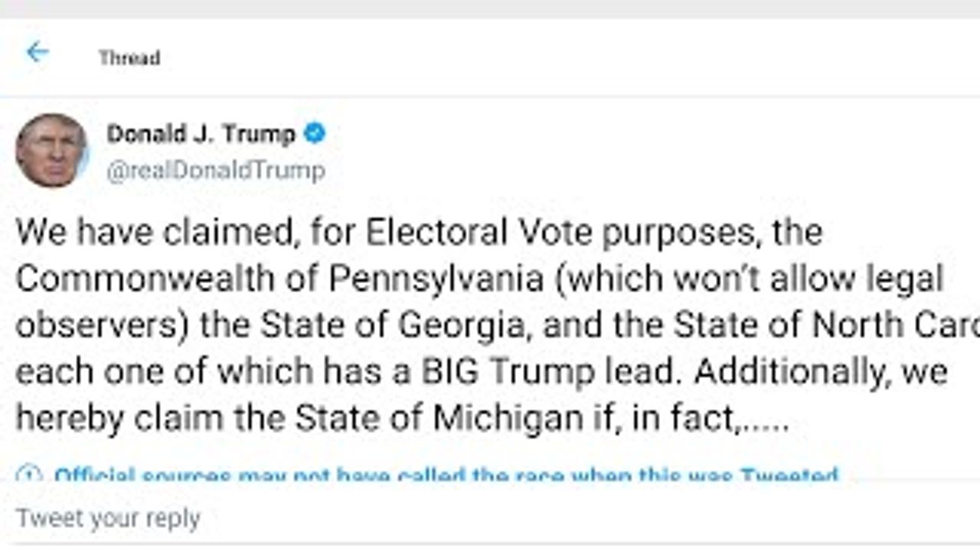Image resolution: width=980 pixels, height=551 pixels.
Task: Open the "Official sources may not have called" notice
Action: tap(446, 475)
